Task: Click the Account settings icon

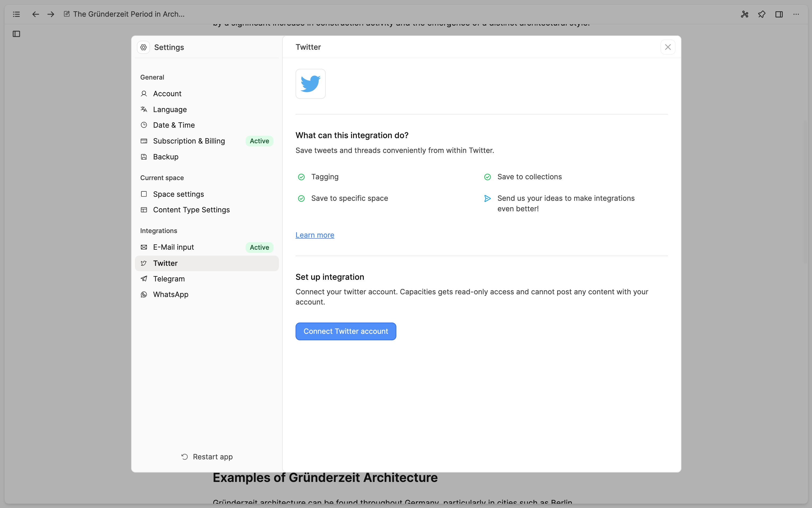Action: [144, 93]
